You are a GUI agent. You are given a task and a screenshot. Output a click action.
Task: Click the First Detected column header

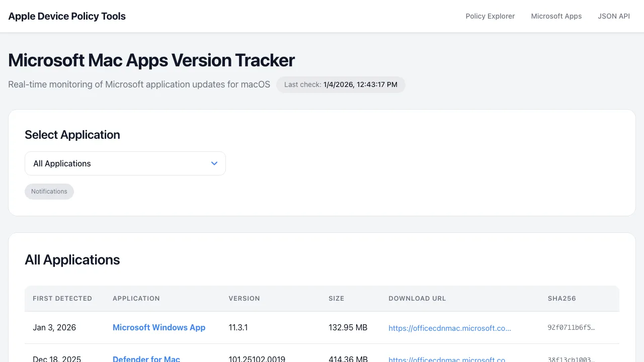click(62, 298)
